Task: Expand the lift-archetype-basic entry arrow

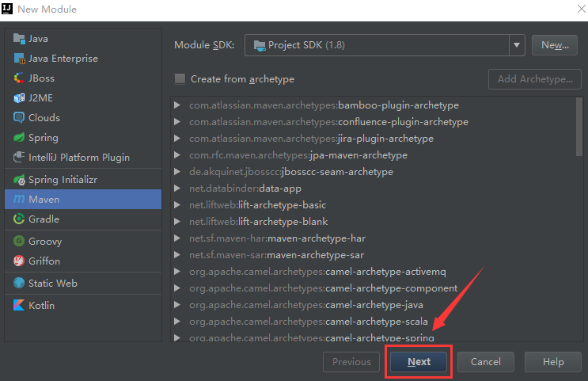Action: (179, 205)
